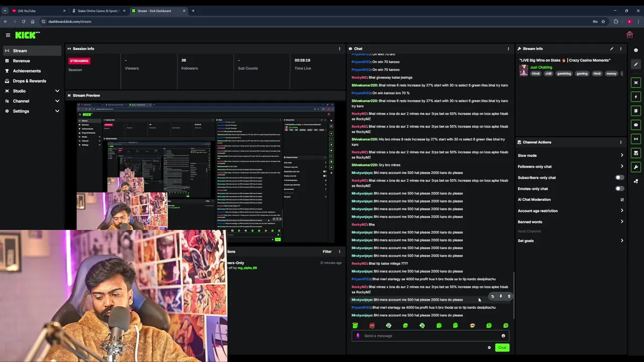Click the 00:28:19 Time Live value
The height and width of the screenshot is (362, 644).
click(302, 60)
